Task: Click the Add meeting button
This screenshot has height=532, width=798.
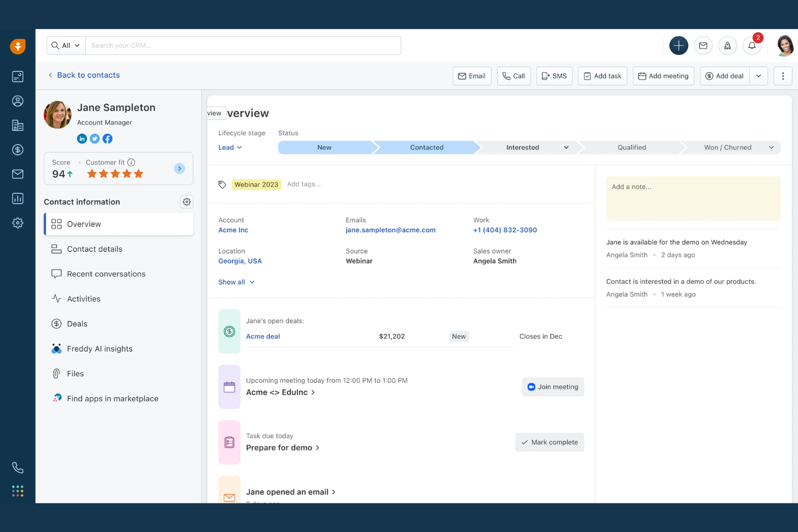Action: 663,76
